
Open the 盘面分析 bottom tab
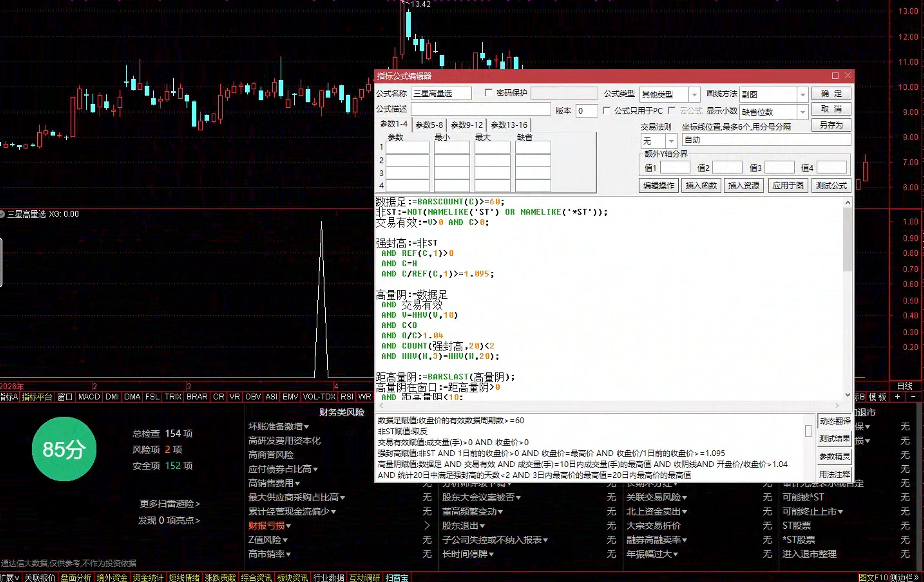tap(76, 577)
